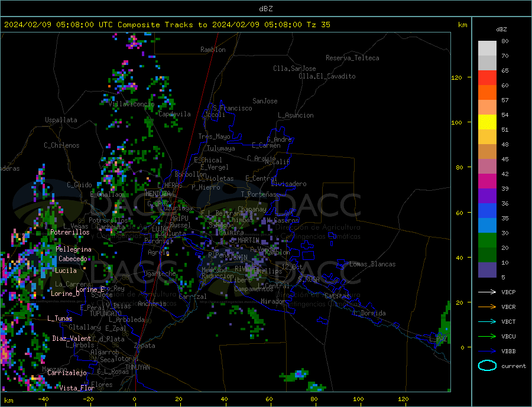Click the white 'Cabecedo' station label
This screenshot has height=407, width=532.
73,259
